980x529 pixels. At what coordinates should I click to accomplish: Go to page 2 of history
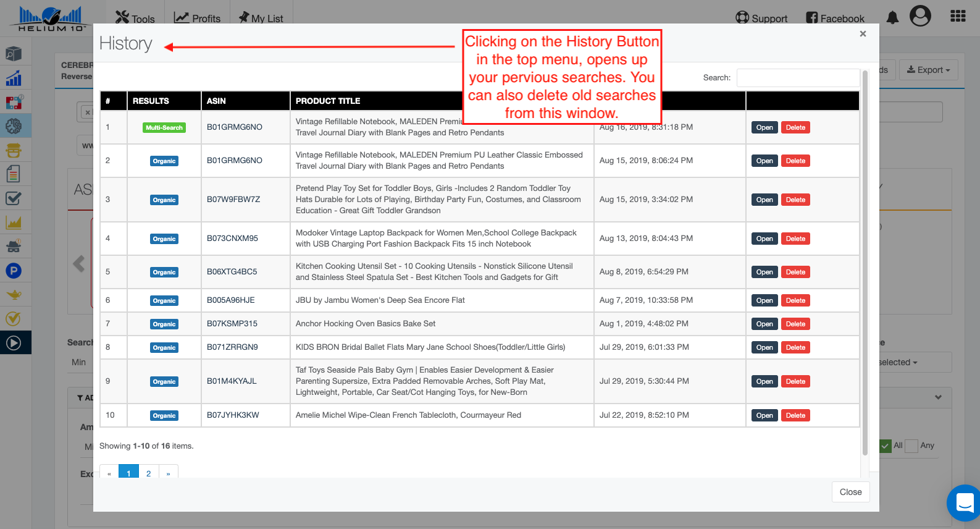(x=148, y=473)
